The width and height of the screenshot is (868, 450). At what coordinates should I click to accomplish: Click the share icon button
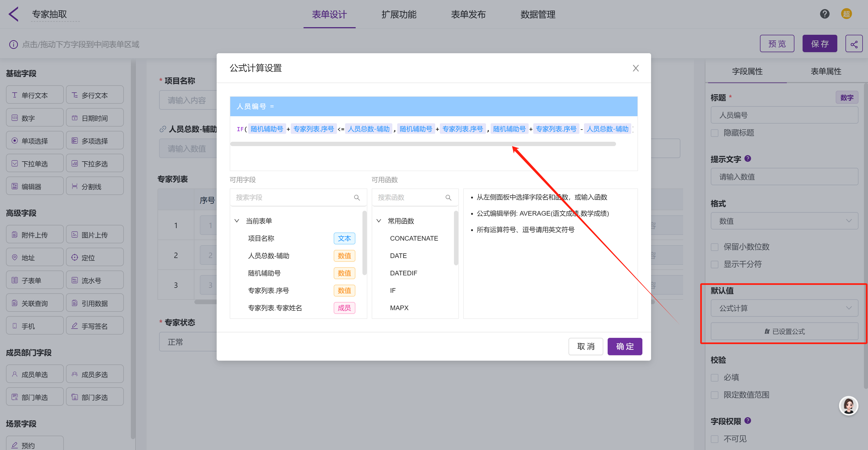point(854,44)
